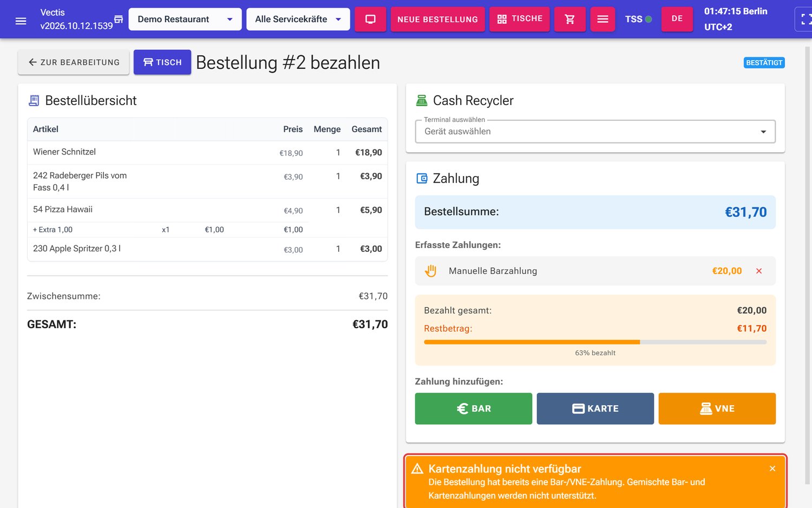Image resolution: width=812 pixels, height=508 pixels.
Task: Click the page vertical scrollbar
Action: 808,265
